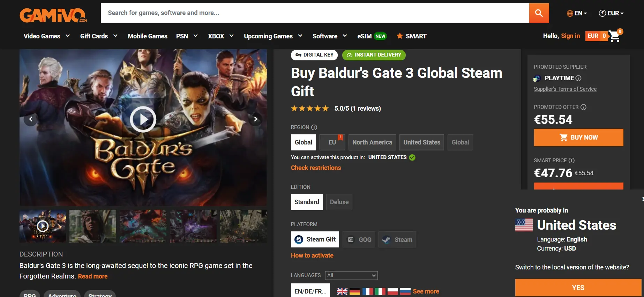Select the Steam Gift platform

point(315,239)
